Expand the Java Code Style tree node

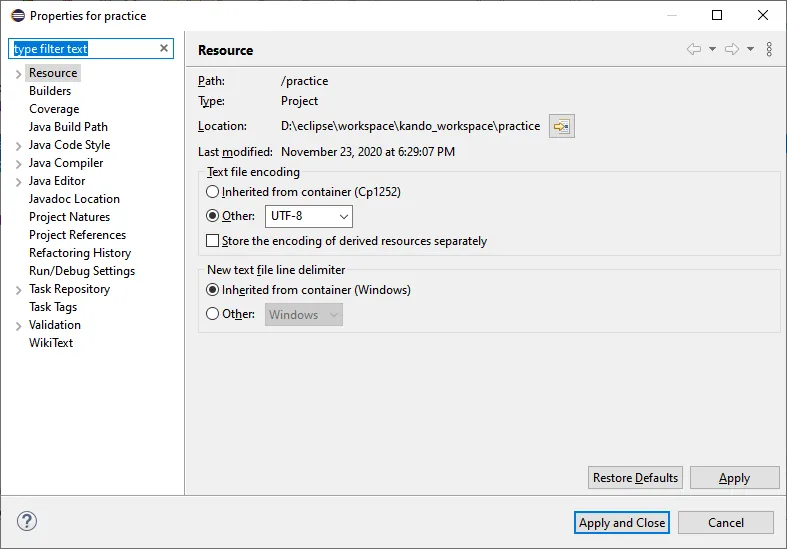pos(18,146)
